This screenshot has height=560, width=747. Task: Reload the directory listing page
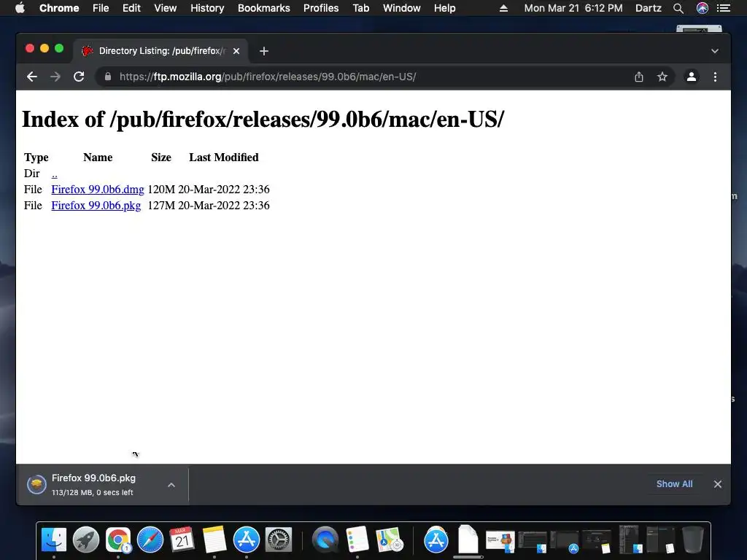pos(79,77)
